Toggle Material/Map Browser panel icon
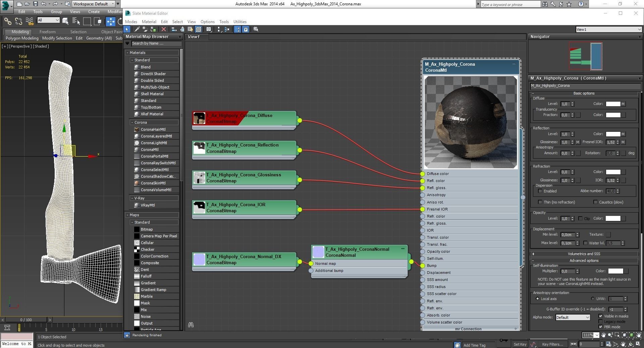 point(237,30)
